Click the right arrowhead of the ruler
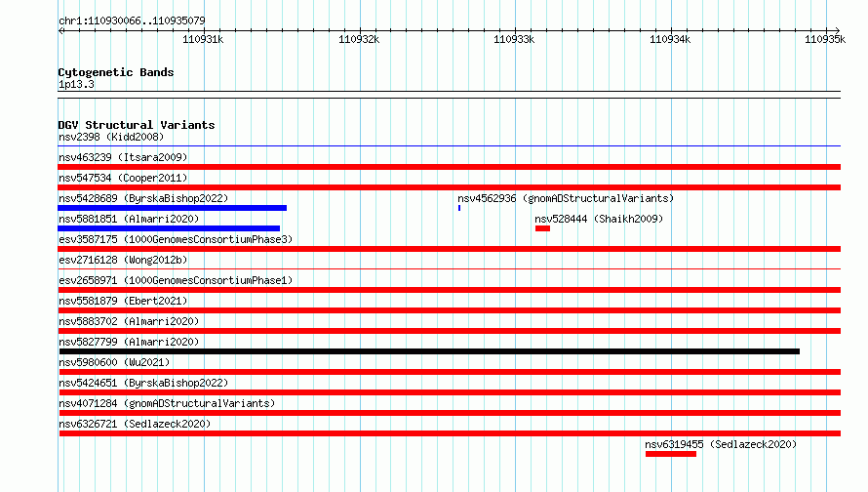This screenshot has width=868, height=492. [837, 30]
